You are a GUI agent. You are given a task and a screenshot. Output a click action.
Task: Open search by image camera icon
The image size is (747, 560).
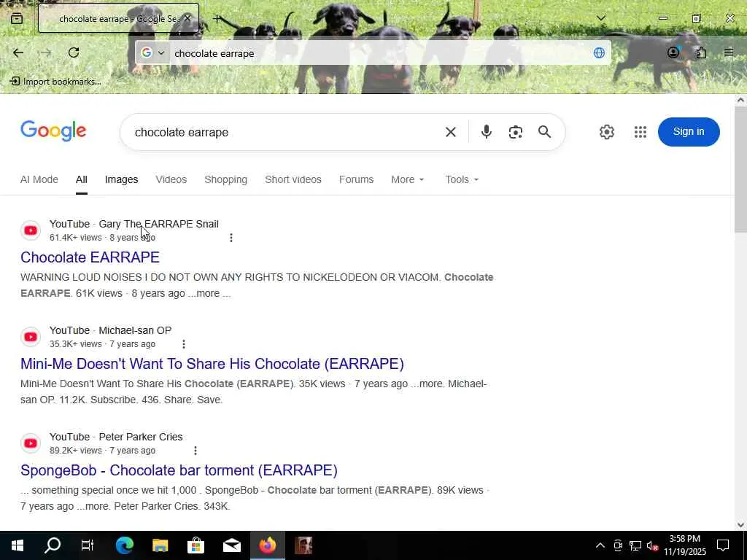[x=516, y=132]
